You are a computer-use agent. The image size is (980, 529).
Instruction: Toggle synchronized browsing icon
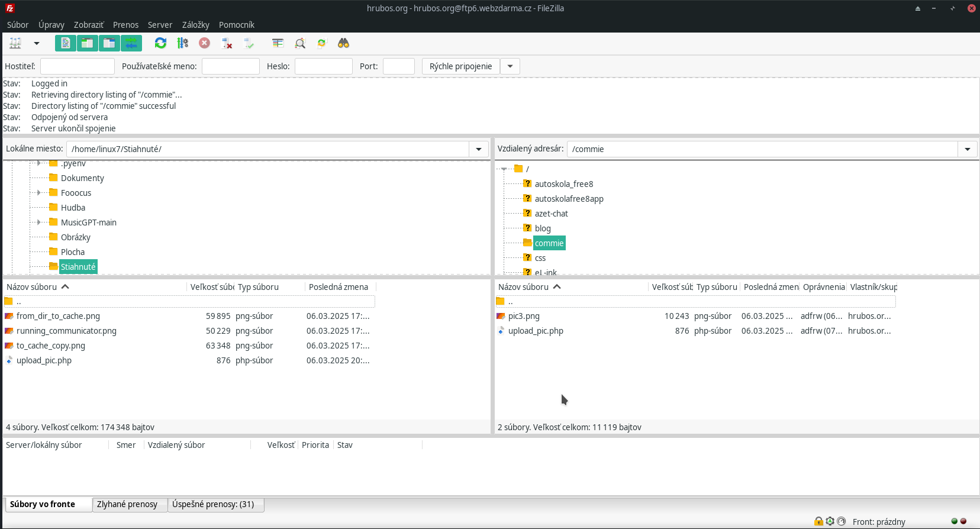point(321,43)
